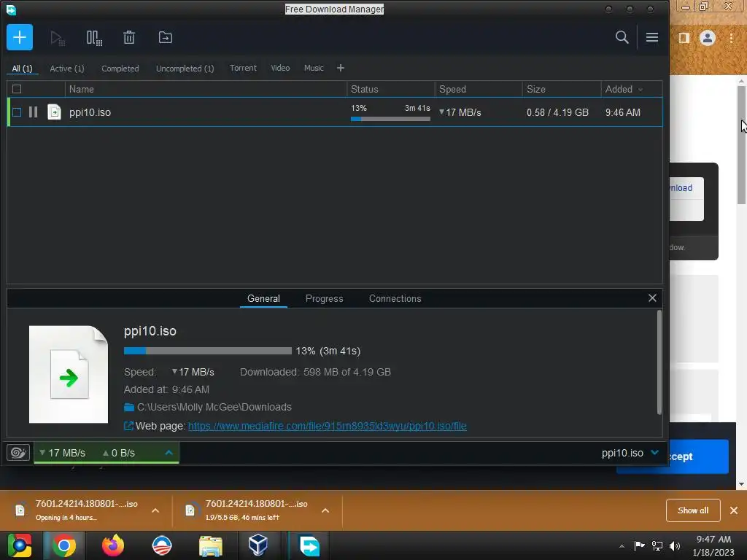
Task: Switch to the All (1) filter tab
Action: [22, 69]
